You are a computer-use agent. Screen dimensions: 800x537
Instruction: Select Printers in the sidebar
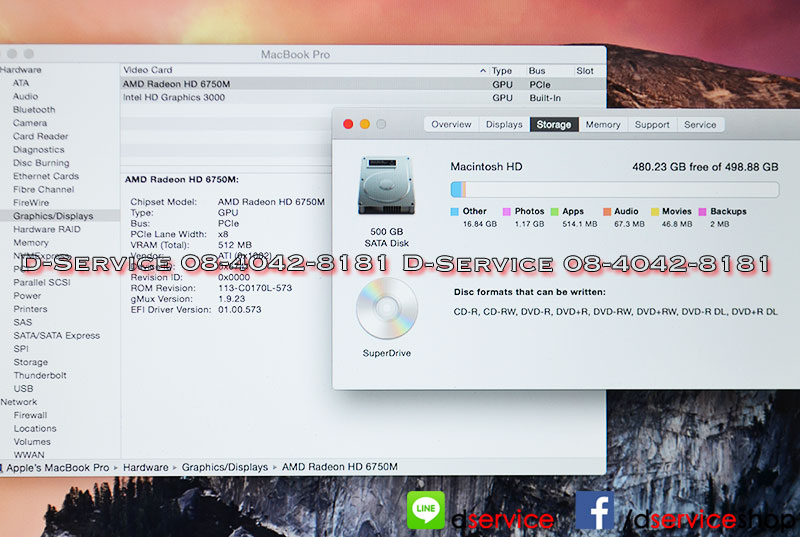coord(30,309)
